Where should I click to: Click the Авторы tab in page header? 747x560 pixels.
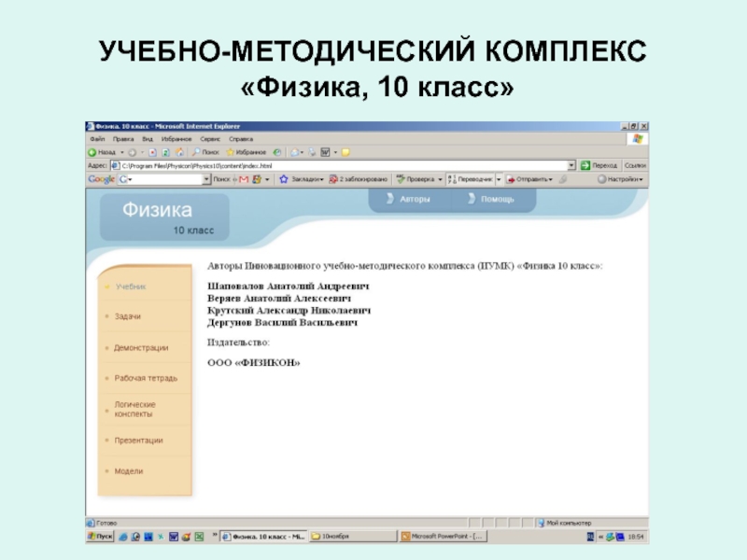(409, 199)
